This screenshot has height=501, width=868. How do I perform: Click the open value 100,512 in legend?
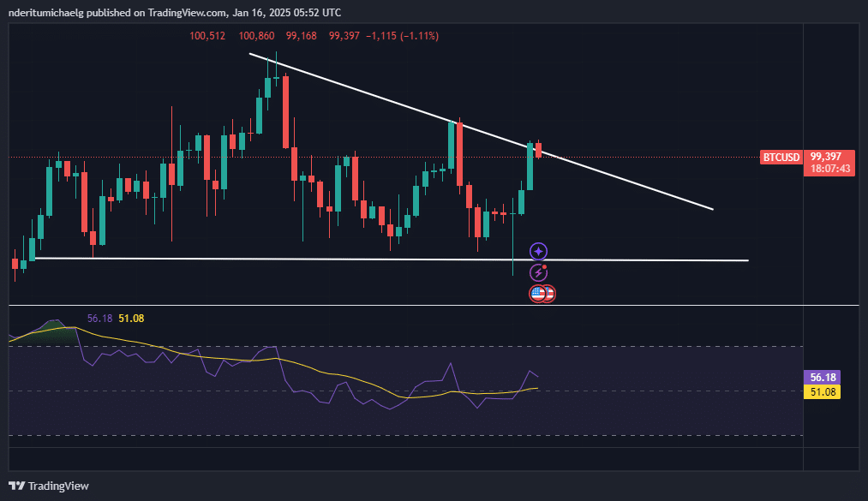207,36
